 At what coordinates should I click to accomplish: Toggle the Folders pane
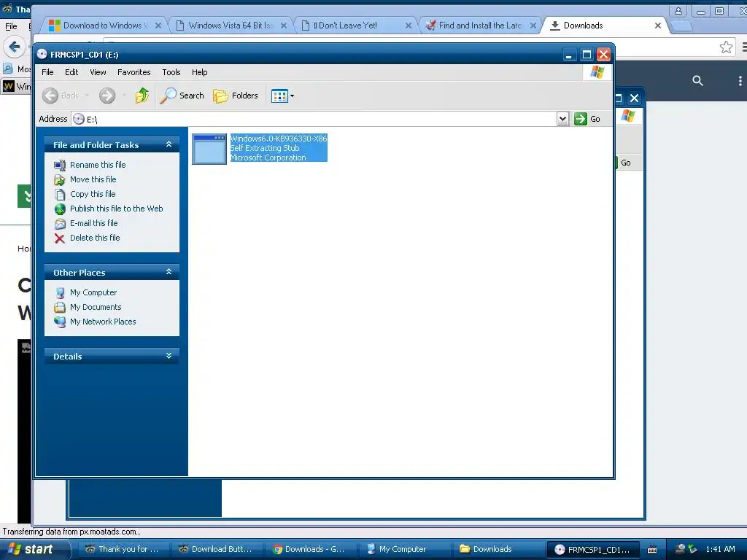tap(236, 96)
